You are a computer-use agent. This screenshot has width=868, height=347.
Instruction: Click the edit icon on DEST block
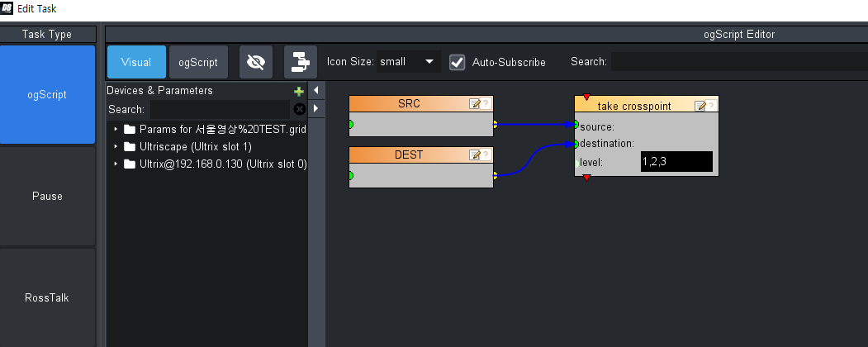click(x=475, y=154)
